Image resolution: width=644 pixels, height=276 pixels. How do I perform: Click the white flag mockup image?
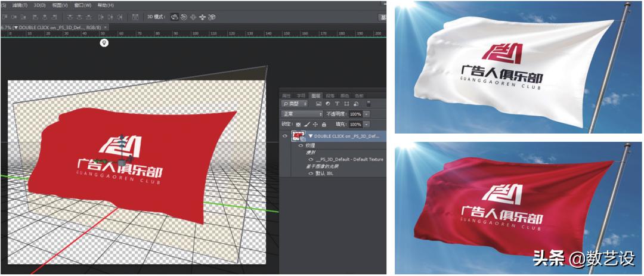[518, 67]
